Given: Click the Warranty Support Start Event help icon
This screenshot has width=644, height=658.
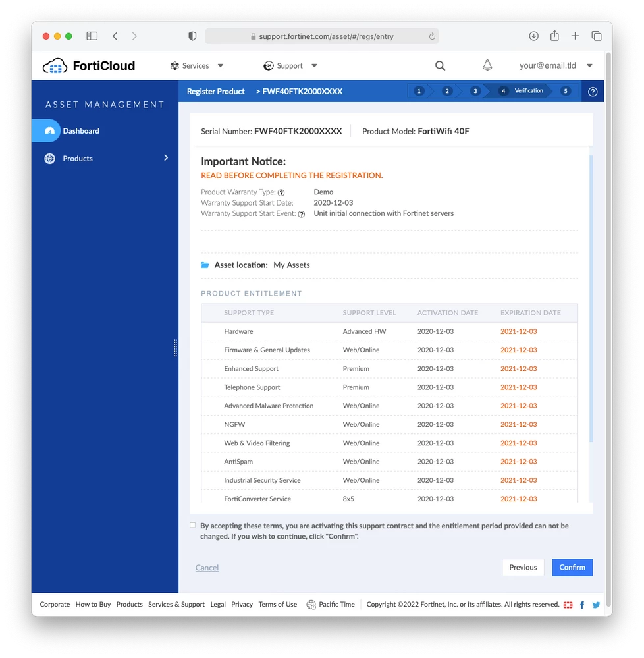Looking at the screenshot, I should click(x=301, y=214).
